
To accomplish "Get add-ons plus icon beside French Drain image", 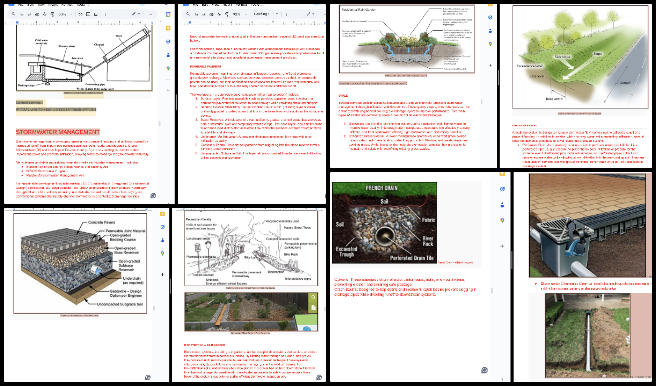I will click(502, 246).
